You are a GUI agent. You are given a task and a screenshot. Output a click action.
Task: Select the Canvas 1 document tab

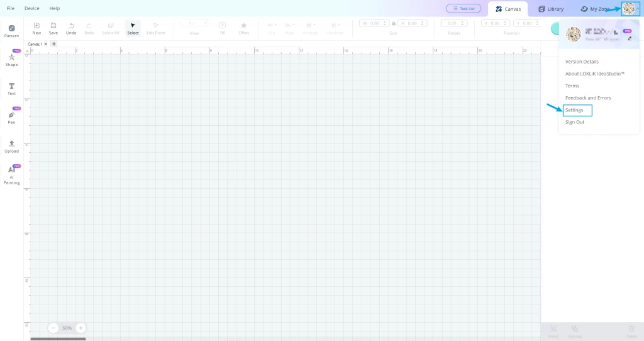click(x=35, y=44)
